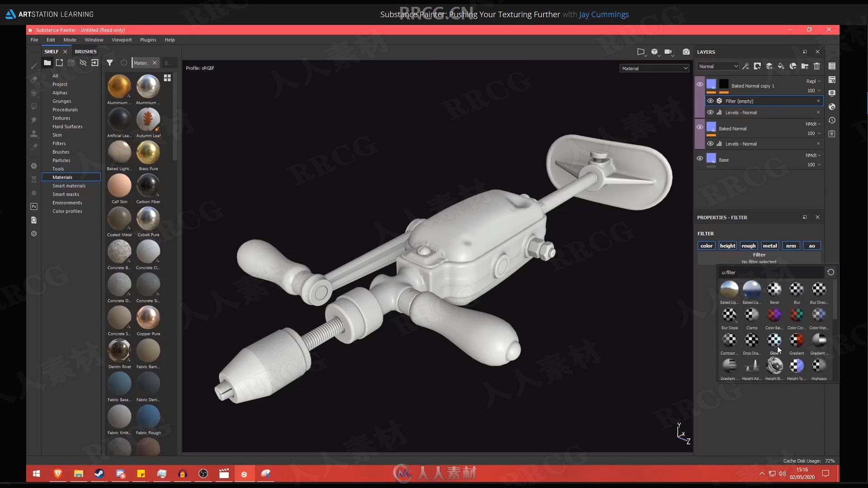Select the Normal channel filter button
The height and width of the screenshot is (488, 868).
coord(791,245)
